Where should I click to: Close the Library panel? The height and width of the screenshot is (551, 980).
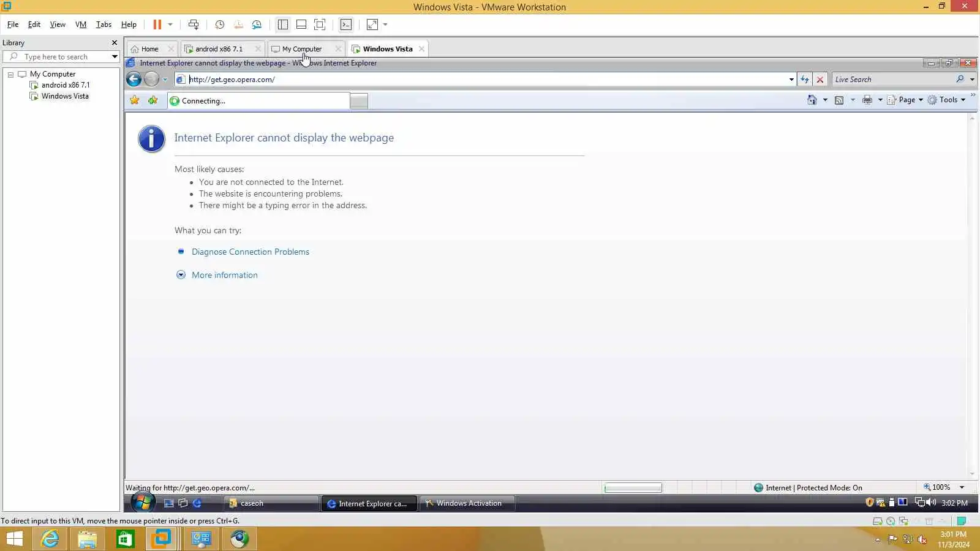click(114, 43)
